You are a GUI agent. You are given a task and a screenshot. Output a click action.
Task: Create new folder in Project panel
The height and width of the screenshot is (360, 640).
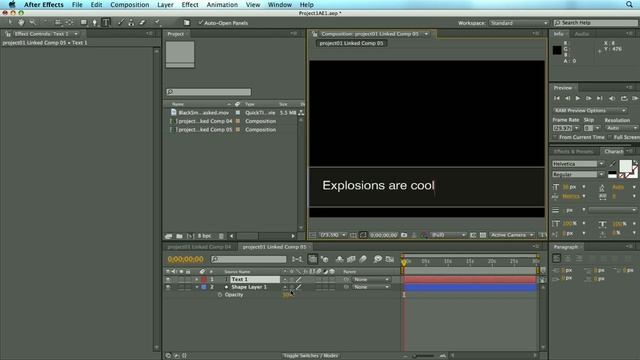tap(179, 236)
